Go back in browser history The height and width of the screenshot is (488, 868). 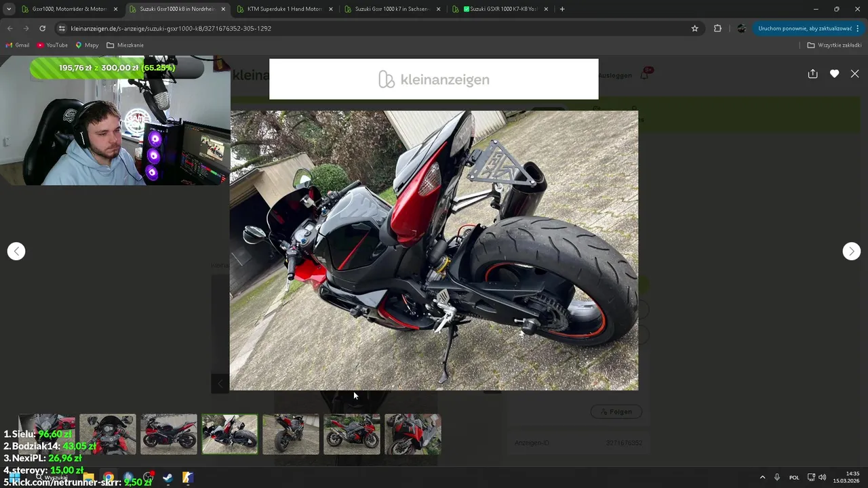click(9, 28)
